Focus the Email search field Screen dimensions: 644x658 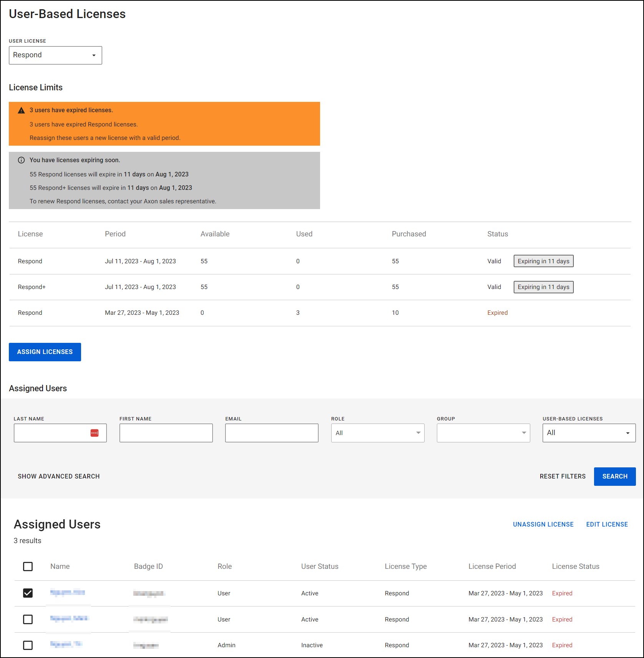[272, 433]
